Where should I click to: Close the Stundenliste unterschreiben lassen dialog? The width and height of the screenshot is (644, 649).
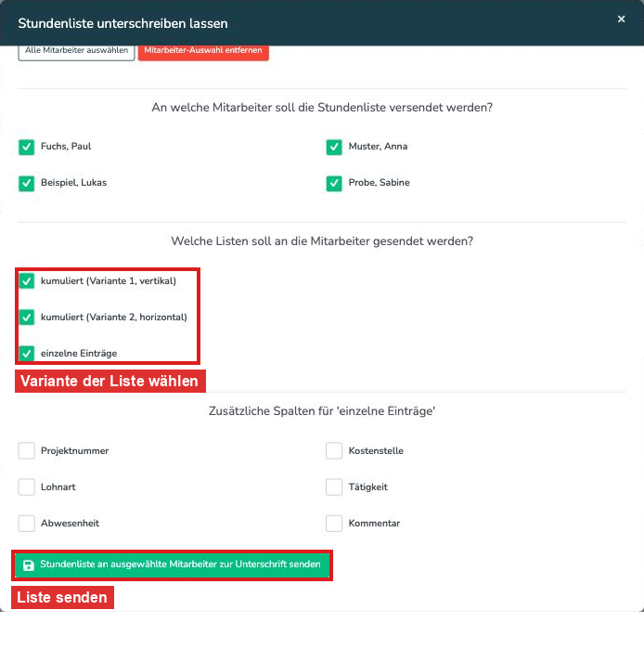[621, 19]
